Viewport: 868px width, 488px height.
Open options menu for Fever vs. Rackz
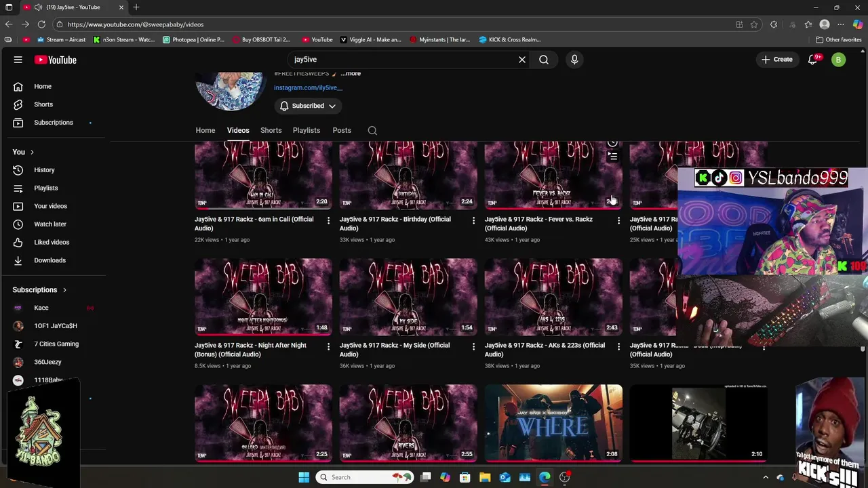coord(618,220)
